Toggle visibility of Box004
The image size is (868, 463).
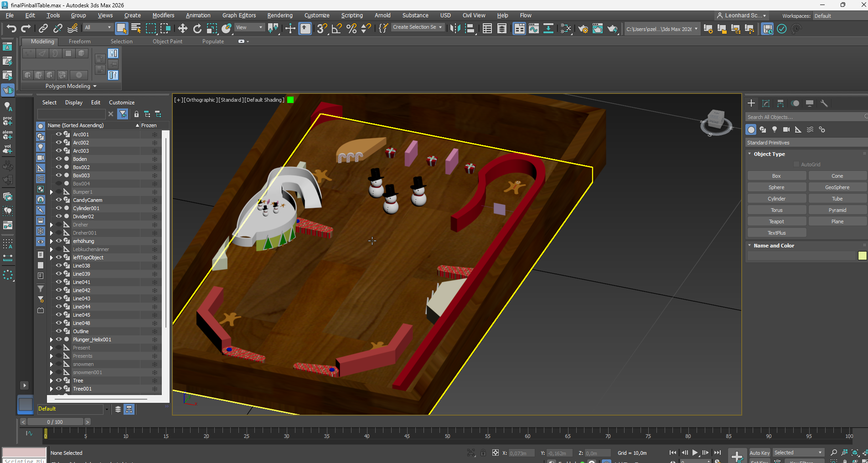point(58,183)
